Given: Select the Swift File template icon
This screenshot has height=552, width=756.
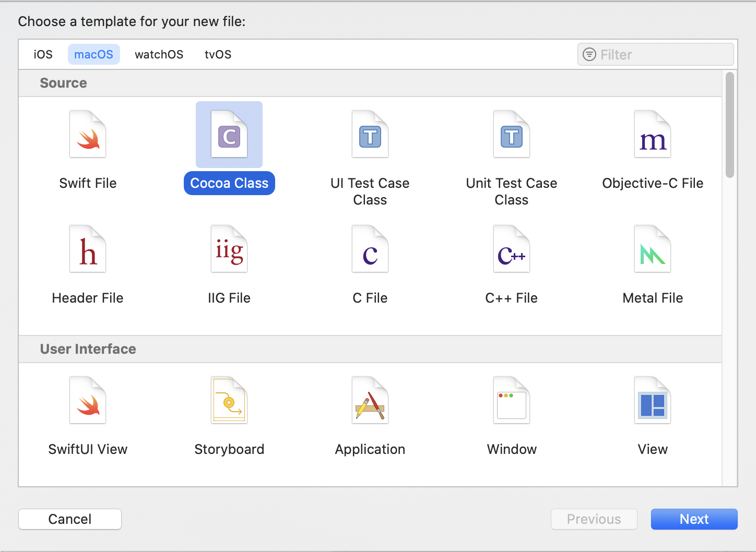Looking at the screenshot, I should coord(88,134).
